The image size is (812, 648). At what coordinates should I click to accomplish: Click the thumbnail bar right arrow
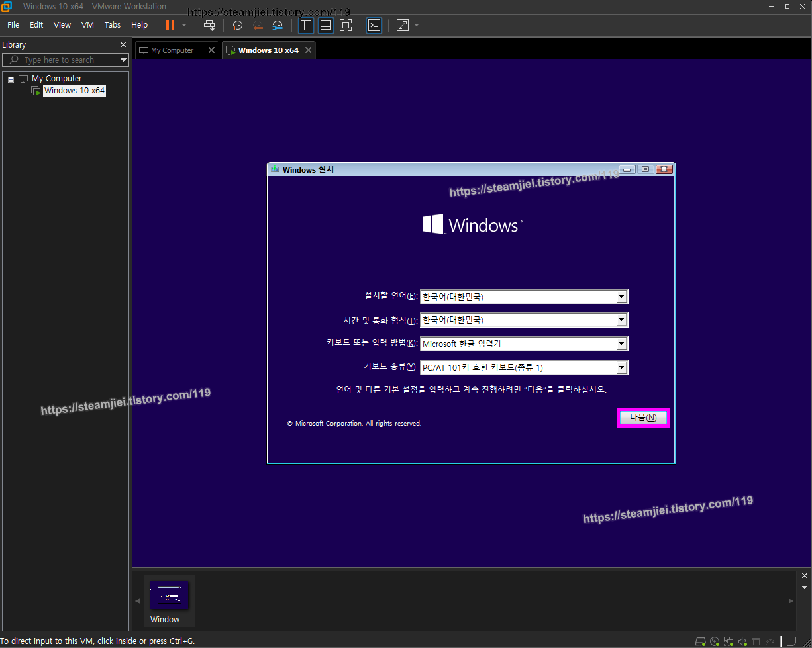(x=791, y=601)
